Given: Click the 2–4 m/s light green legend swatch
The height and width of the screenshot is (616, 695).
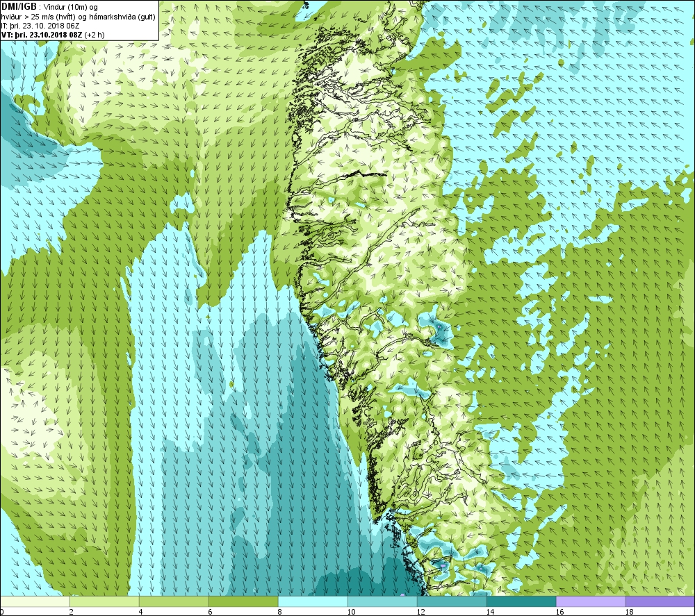Looking at the screenshot, I should click(104, 601).
